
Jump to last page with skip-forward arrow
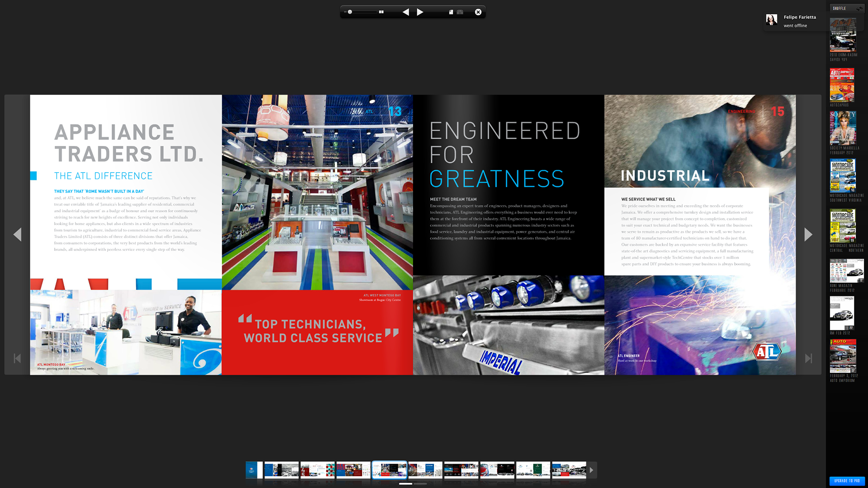coord(809,358)
